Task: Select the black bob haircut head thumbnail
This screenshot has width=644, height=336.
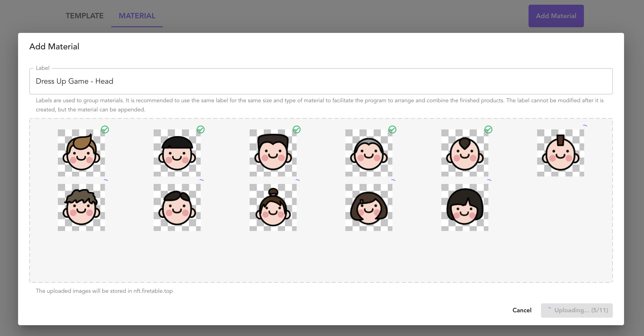Action: point(464,207)
